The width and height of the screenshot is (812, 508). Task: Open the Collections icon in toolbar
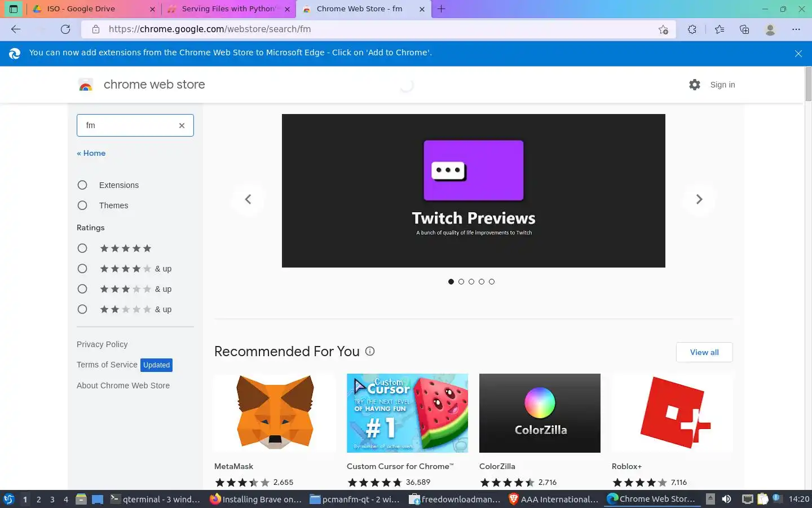coord(744,29)
